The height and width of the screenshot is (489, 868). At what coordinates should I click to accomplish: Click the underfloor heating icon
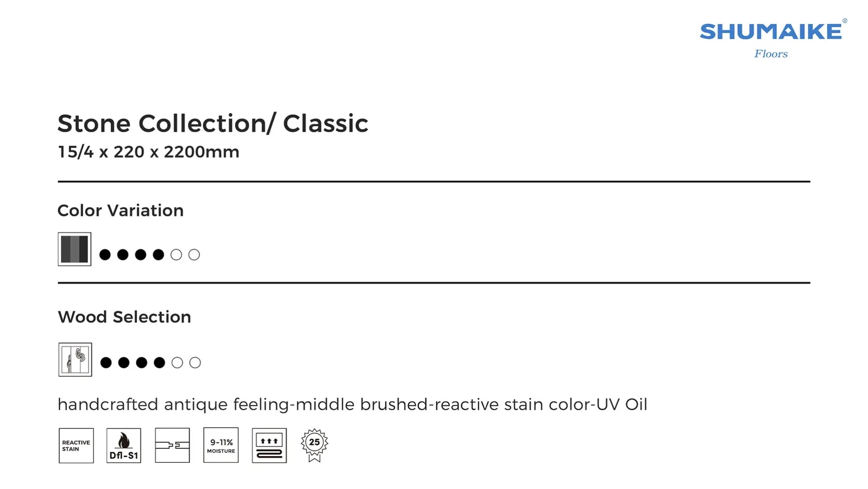269,446
